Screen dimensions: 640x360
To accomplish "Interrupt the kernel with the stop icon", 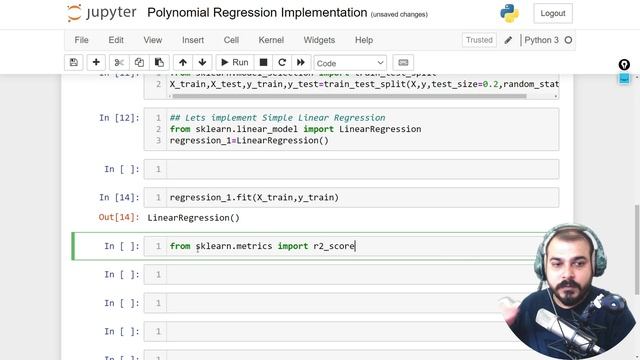I will point(263,62).
